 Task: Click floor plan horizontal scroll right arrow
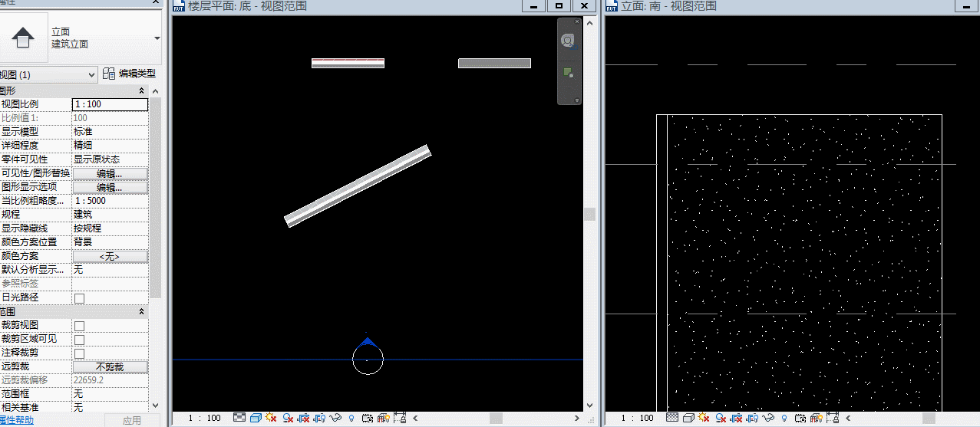pos(578,418)
